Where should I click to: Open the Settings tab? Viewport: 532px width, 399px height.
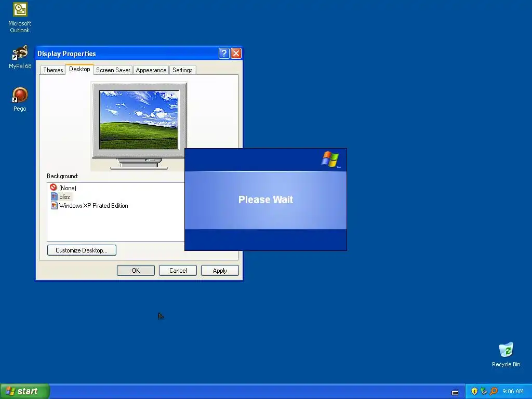(182, 70)
